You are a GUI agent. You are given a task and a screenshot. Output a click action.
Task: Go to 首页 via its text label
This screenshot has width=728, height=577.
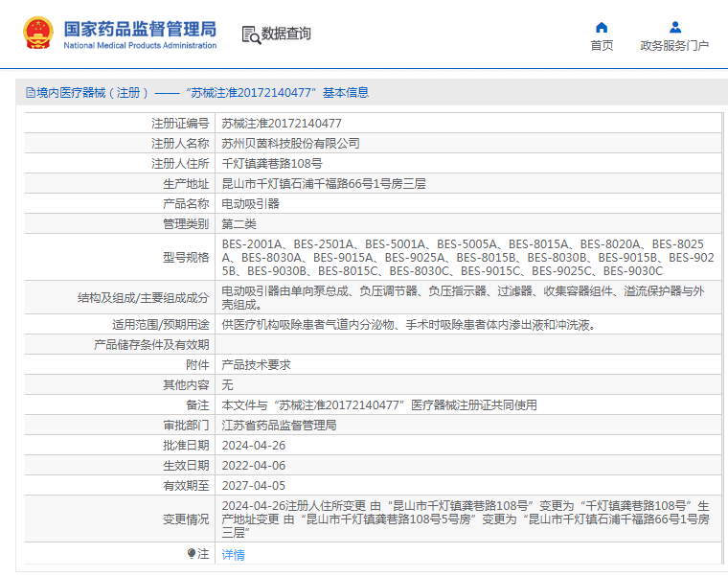click(x=602, y=46)
